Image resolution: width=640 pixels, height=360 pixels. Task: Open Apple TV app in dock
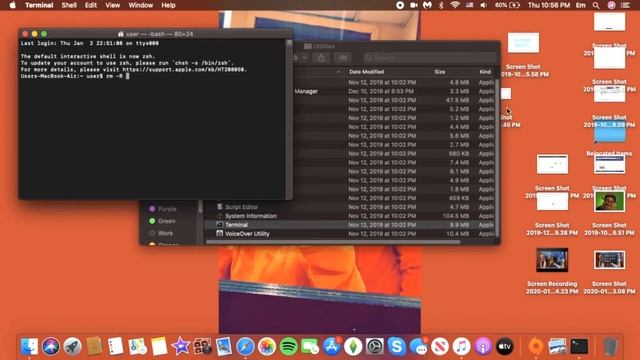click(x=504, y=347)
